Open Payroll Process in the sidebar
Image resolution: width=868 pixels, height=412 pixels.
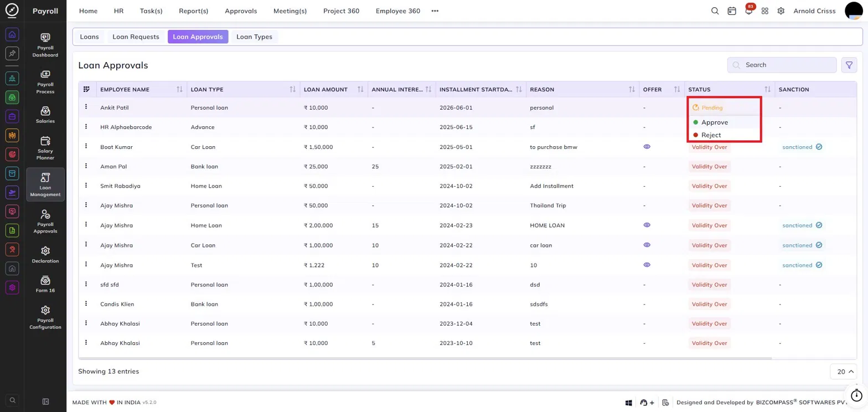point(45,81)
